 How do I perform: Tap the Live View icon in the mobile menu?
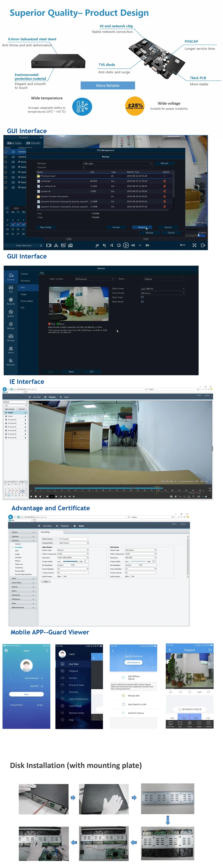coord(62,664)
